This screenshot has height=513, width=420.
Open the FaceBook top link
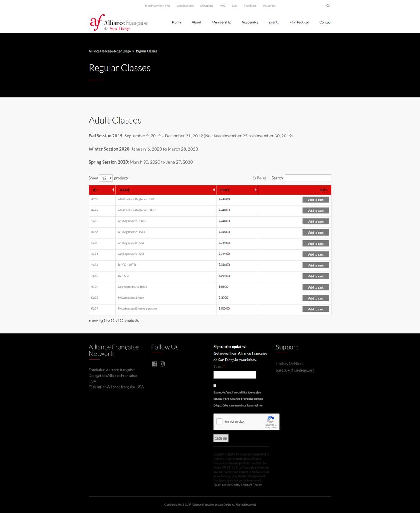(250, 6)
